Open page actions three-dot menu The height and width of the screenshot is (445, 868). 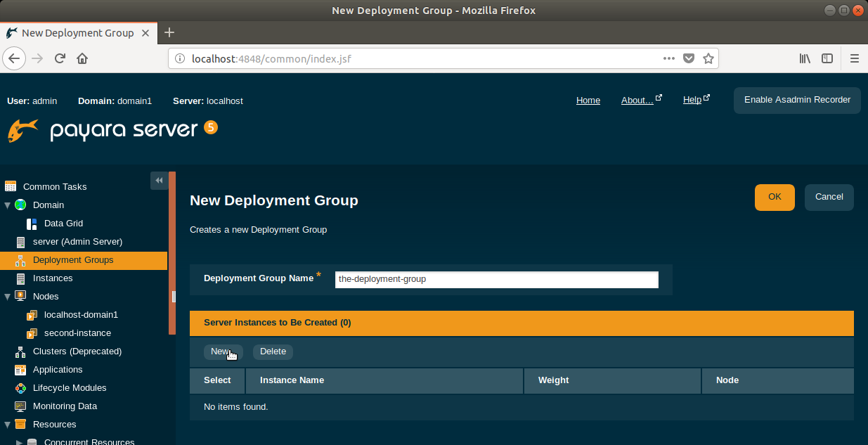click(x=669, y=58)
